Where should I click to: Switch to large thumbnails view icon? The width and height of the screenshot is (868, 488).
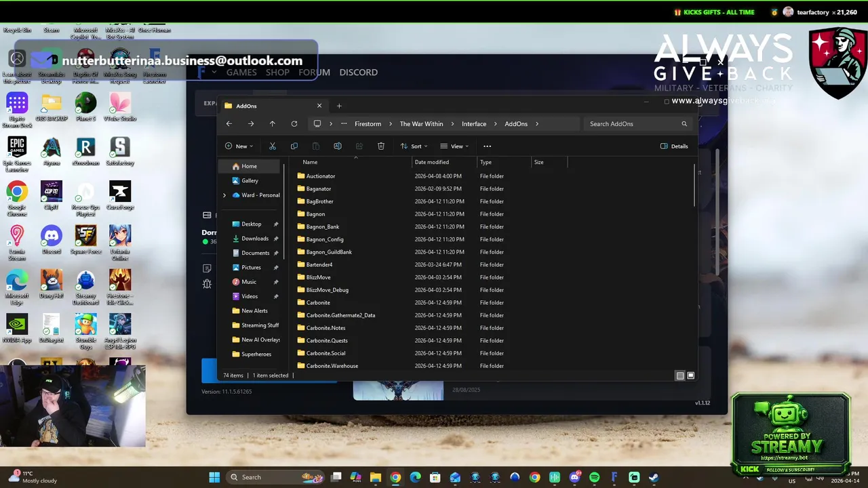pos(691,375)
